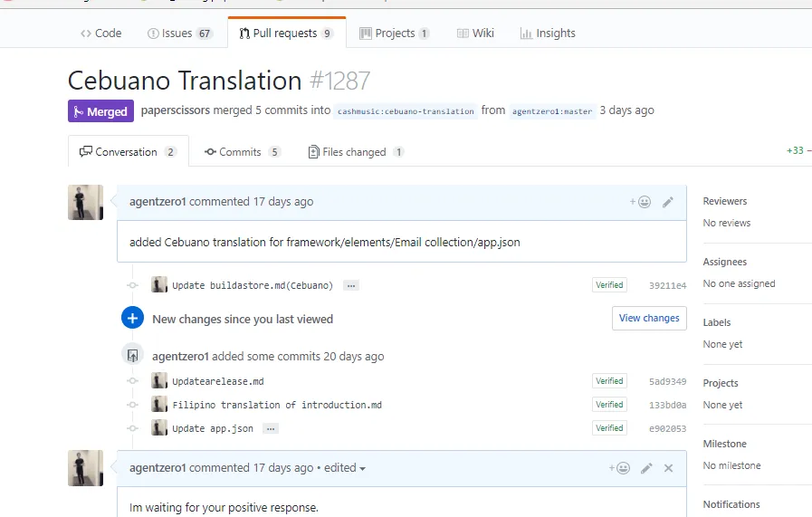Click the Pull requests count badge 9

click(328, 34)
